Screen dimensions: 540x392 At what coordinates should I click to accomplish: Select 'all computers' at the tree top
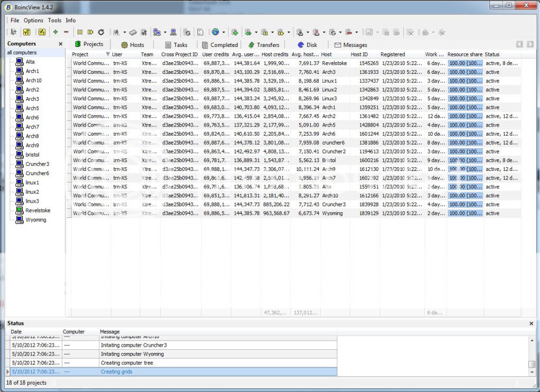point(22,53)
